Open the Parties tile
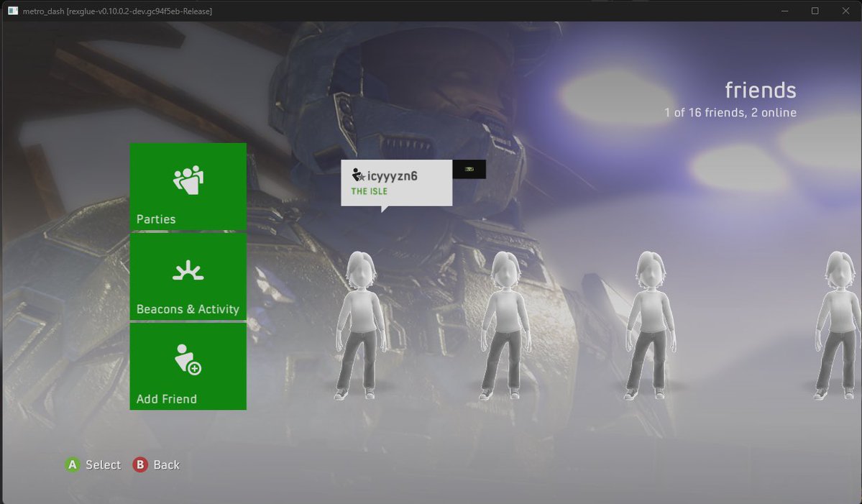 click(x=188, y=186)
